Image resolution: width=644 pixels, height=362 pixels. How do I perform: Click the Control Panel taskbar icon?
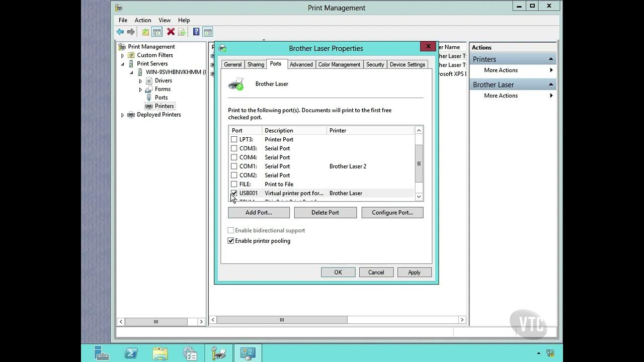click(x=248, y=353)
